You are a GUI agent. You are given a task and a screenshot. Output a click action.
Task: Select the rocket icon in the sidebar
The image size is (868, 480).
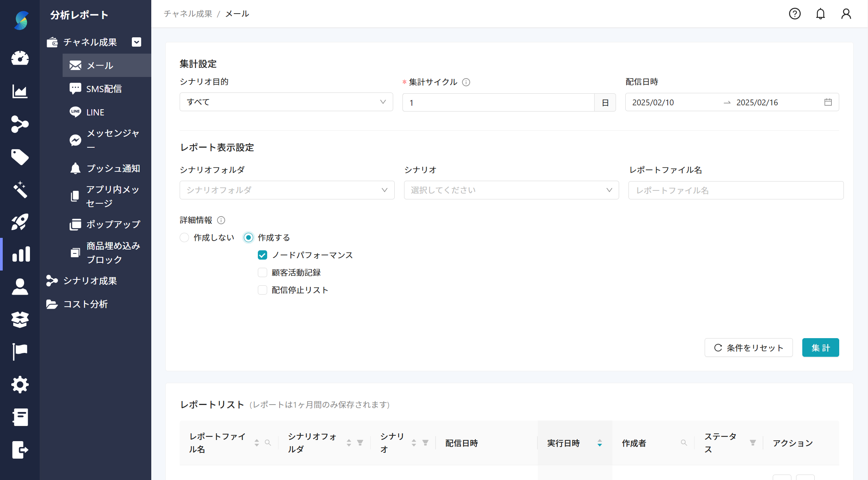[20, 222]
